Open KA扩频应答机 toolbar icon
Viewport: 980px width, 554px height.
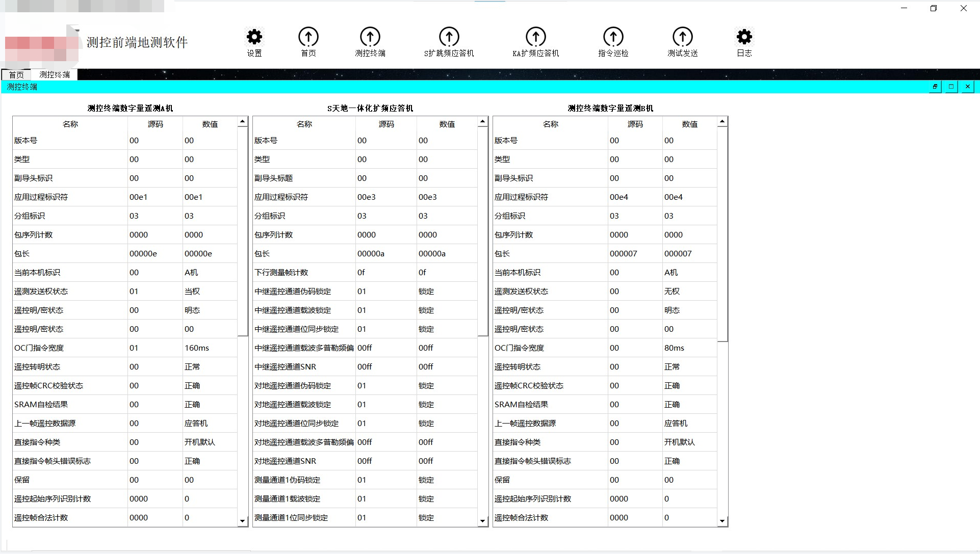(x=535, y=37)
